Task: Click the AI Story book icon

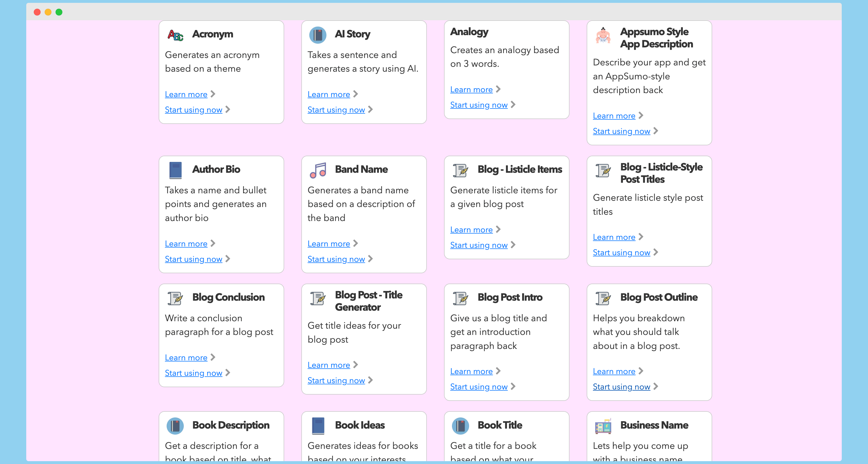Action: click(318, 35)
